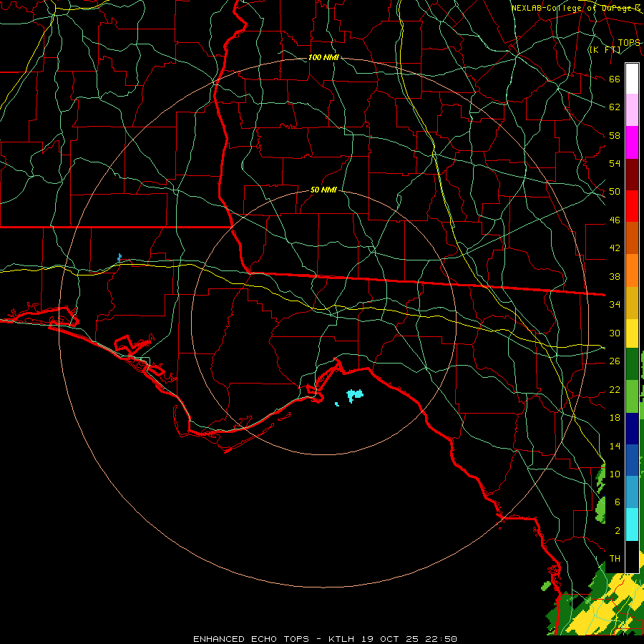Click the 'TH' legend scale label
Viewport: 644px width, 644px height.
[x=615, y=559]
